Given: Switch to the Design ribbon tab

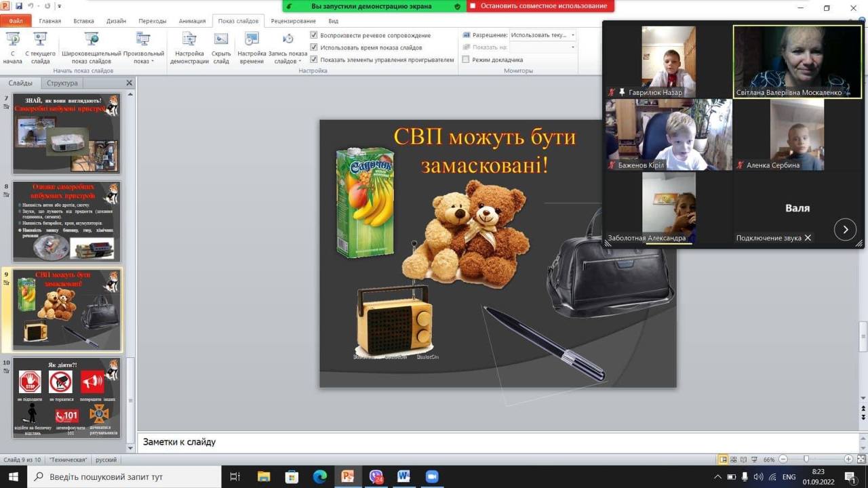Looking at the screenshot, I should 116,21.
